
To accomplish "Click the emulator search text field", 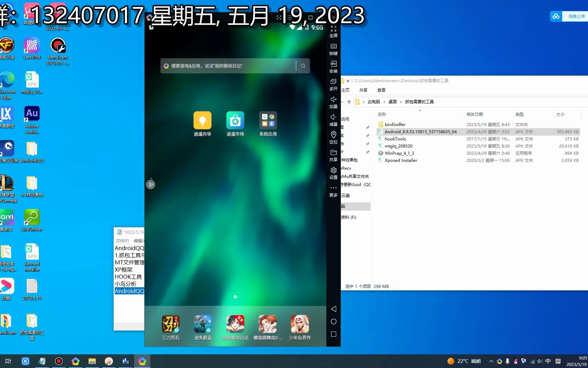I will point(228,66).
